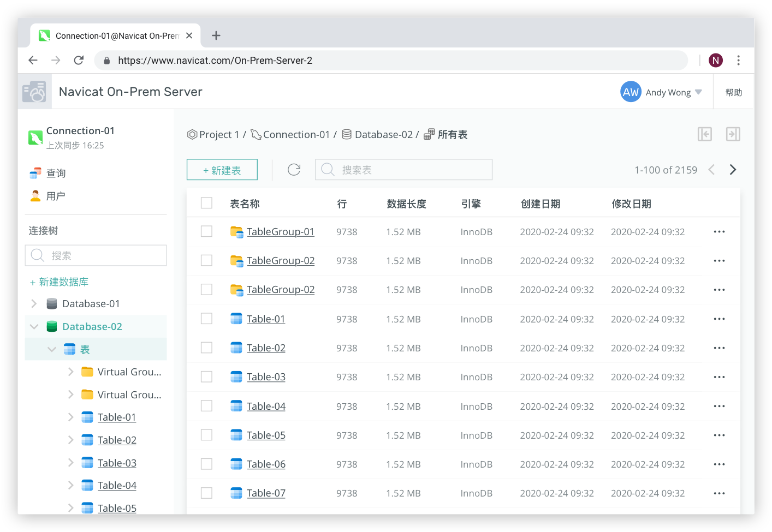Click the AW user avatar
The height and width of the screenshot is (532, 772).
[x=631, y=92]
